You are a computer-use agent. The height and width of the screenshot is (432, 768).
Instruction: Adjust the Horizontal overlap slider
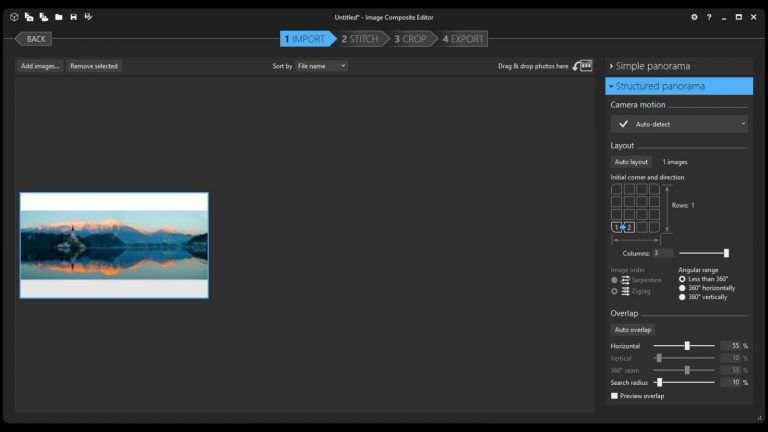[687, 346]
